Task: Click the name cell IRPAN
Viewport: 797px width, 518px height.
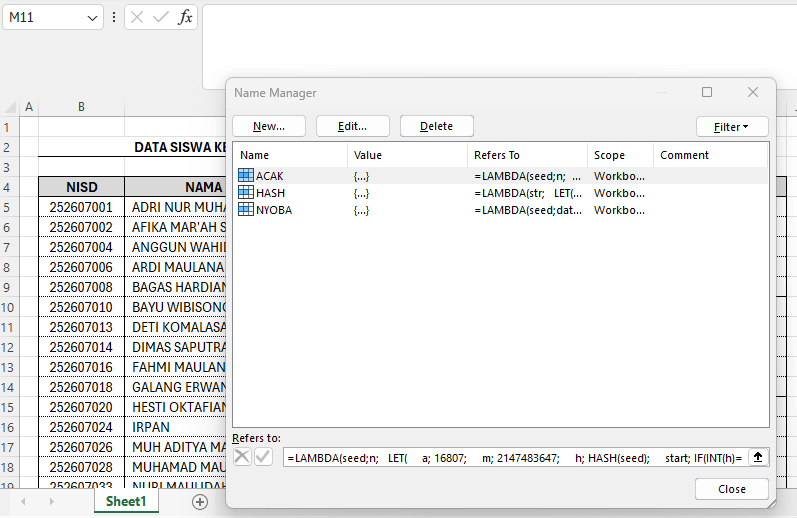Action: pyautogui.click(x=176, y=428)
